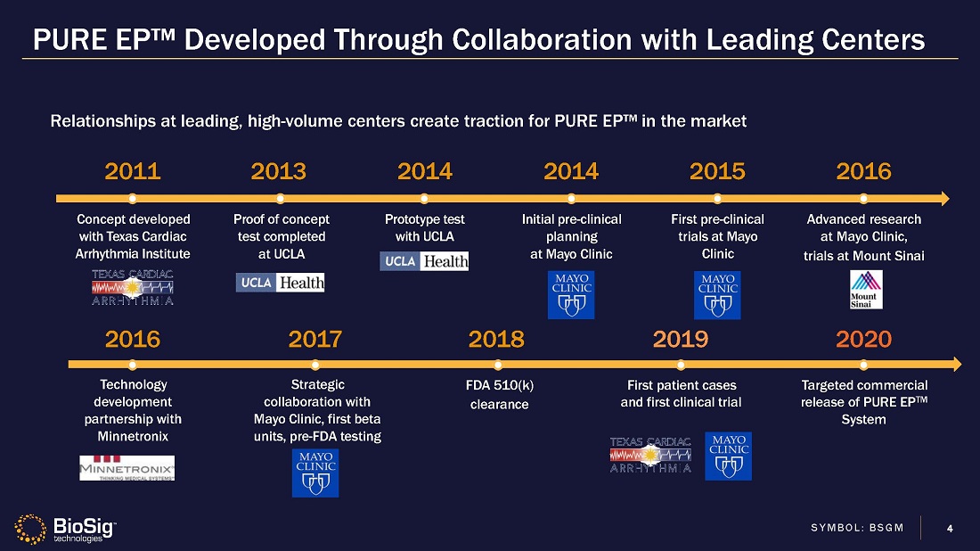
Task: Click the page number 4
Action: [x=950, y=528]
